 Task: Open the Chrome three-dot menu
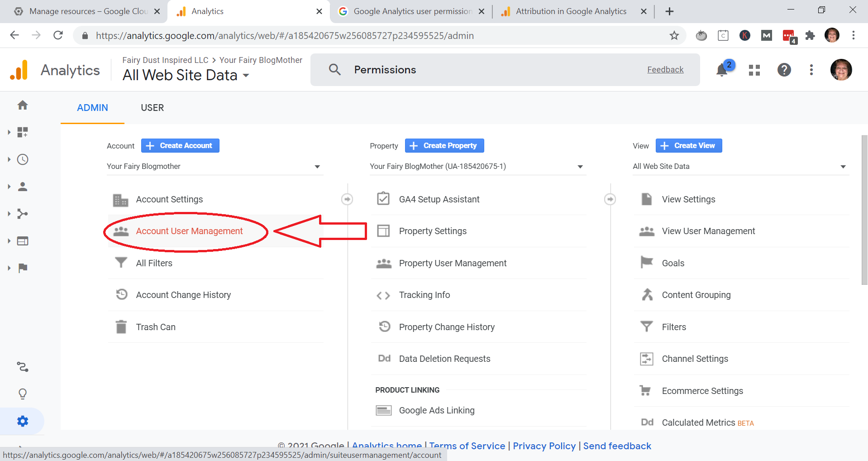pos(854,35)
